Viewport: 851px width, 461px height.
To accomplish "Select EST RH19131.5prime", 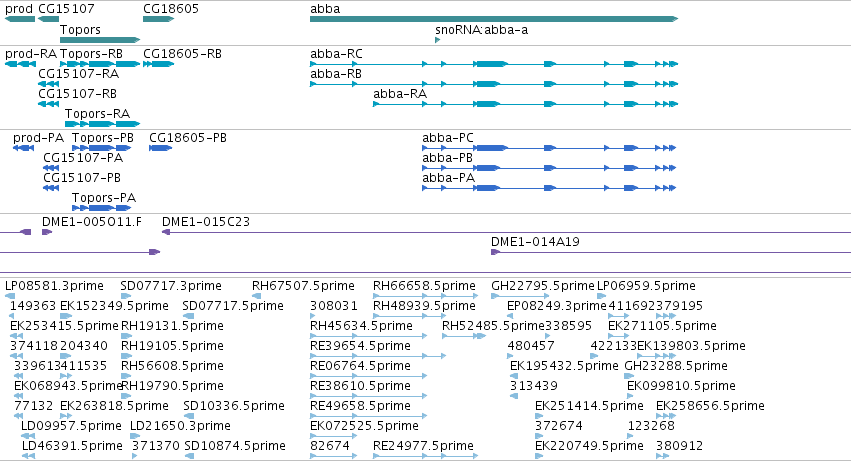I will coord(172,326).
